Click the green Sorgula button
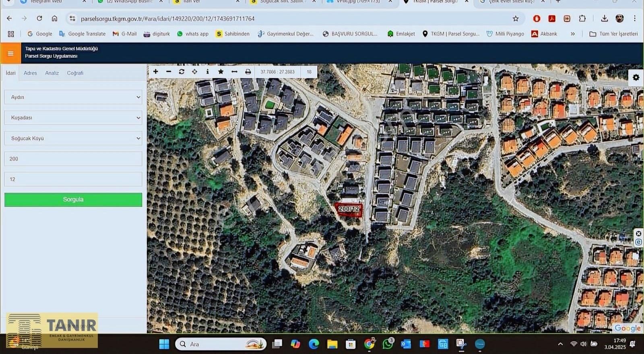 point(73,200)
